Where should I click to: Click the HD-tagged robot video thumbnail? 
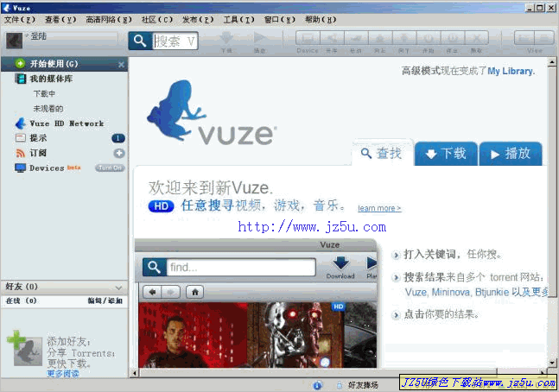(x=295, y=335)
